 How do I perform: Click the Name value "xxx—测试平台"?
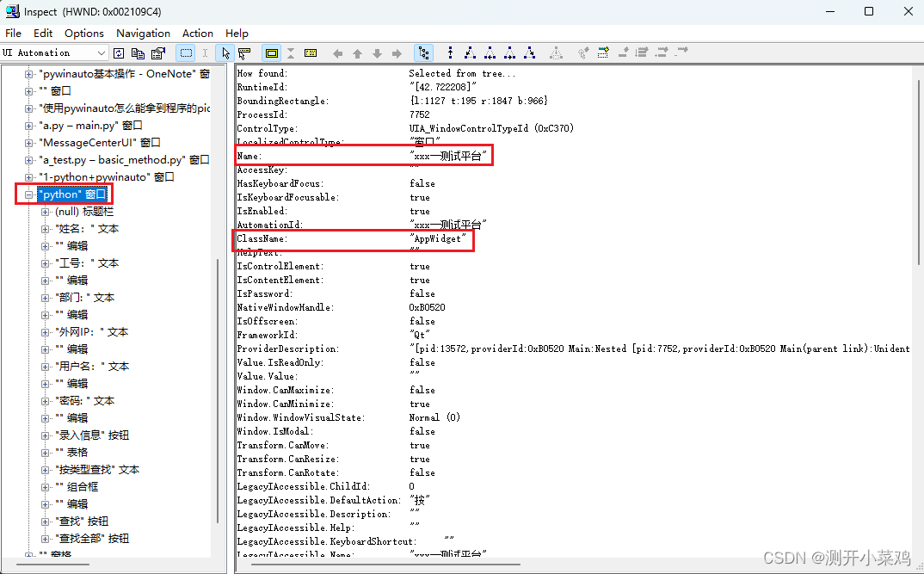448,156
